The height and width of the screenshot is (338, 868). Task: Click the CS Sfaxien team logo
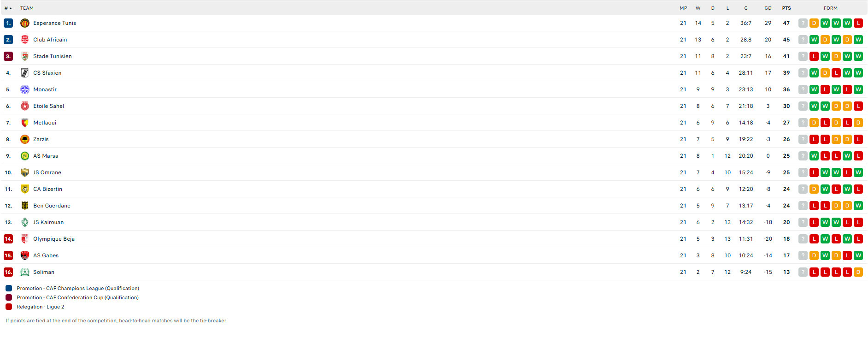tap(25, 73)
